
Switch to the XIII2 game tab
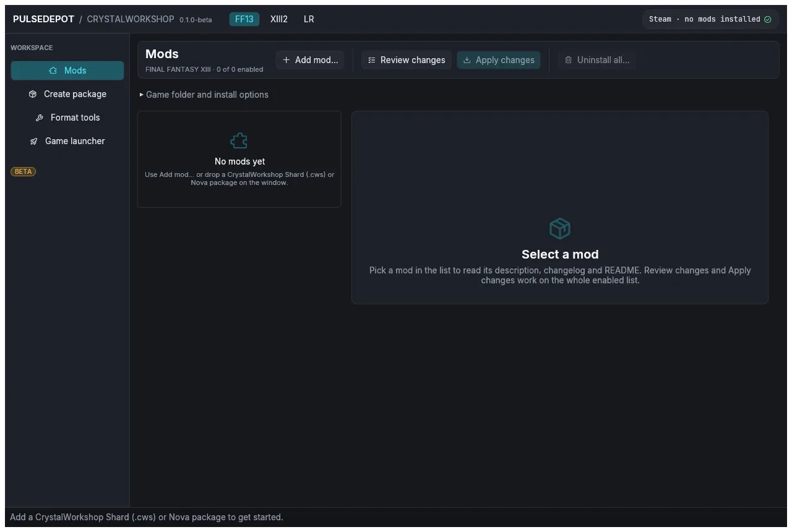(x=279, y=19)
